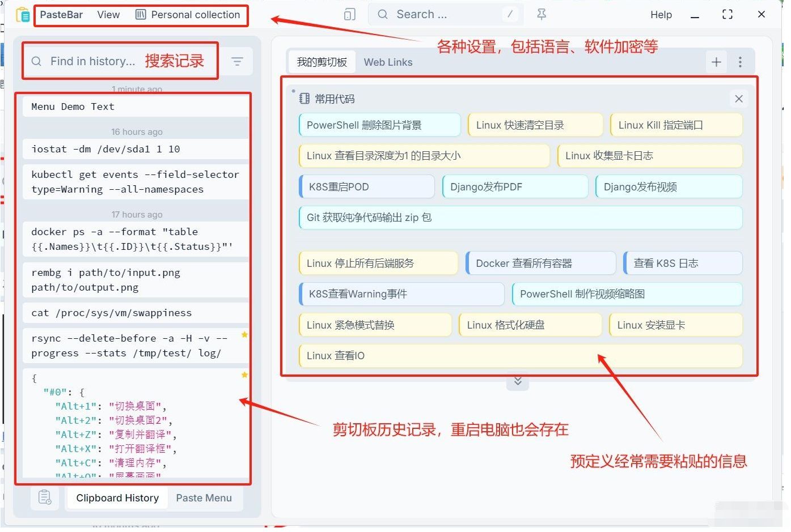This screenshot has width=791, height=532.
Task: Pin the PasteBar window with the pin icon
Action: (x=541, y=14)
